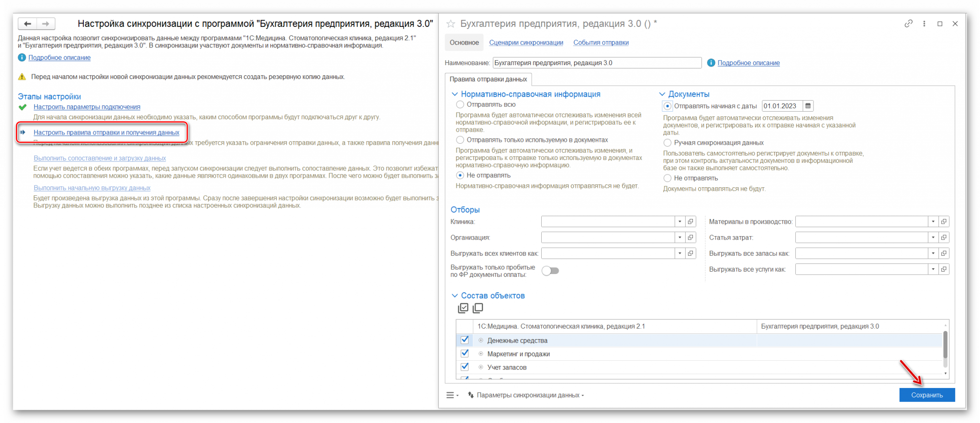Expand the Учет запасов row node
Image resolution: width=980 pixels, height=423 pixels.
[481, 367]
